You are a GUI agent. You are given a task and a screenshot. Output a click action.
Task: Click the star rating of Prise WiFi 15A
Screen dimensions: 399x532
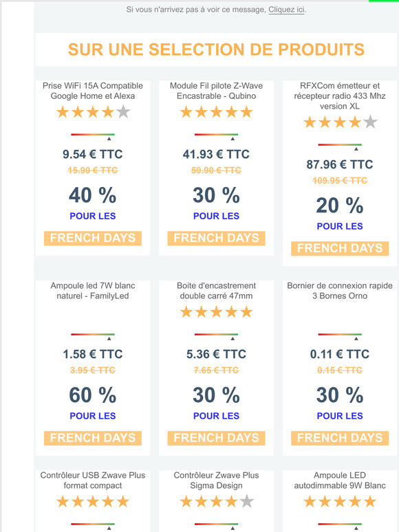coord(93,111)
